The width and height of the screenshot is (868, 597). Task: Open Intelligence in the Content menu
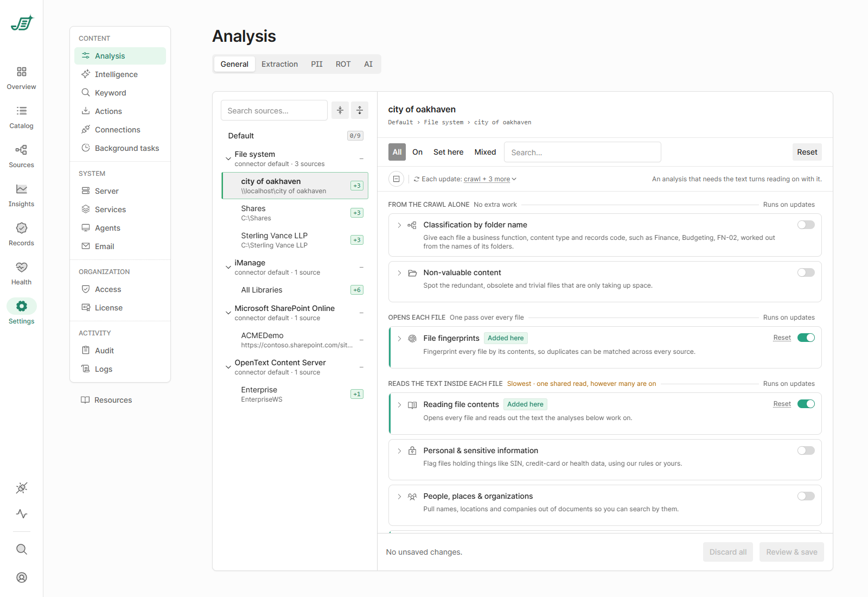120,74
